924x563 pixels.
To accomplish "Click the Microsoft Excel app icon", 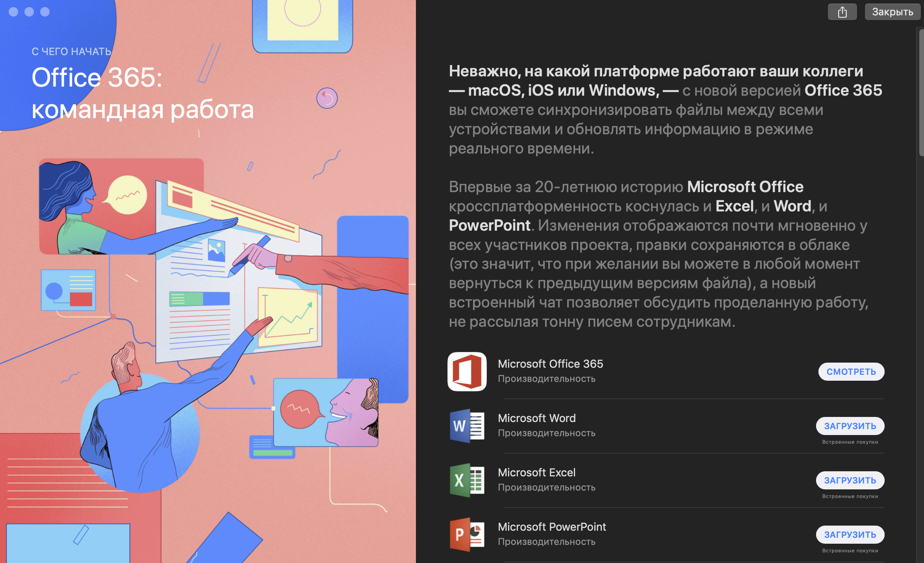I will (x=467, y=480).
